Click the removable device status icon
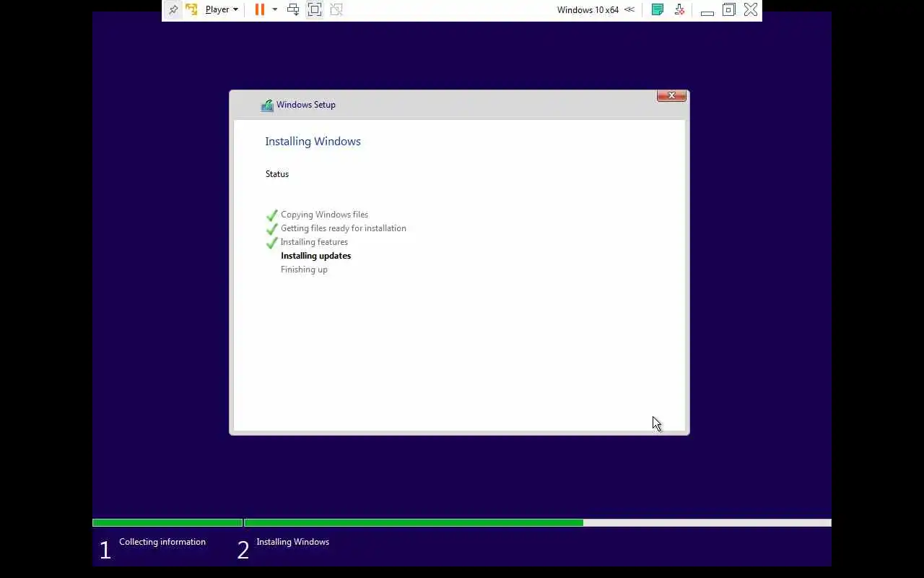Screen dimensions: 924x578 (x=679, y=9)
